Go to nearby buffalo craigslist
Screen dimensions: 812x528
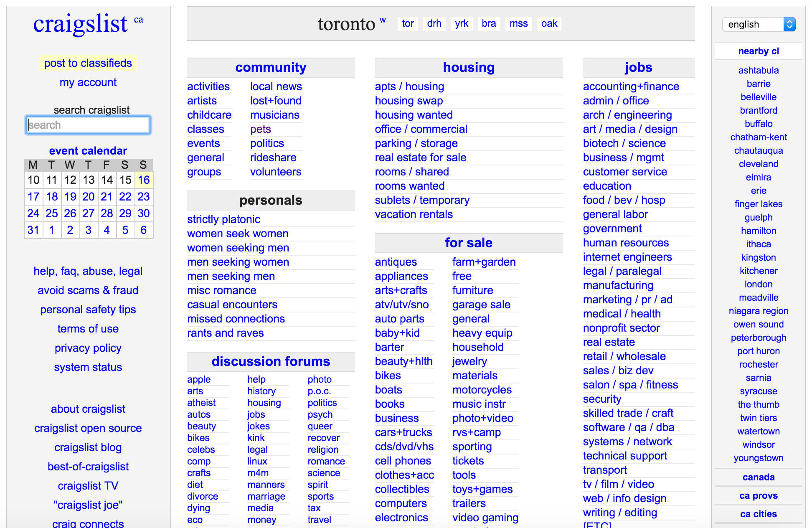tap(759, 124)
